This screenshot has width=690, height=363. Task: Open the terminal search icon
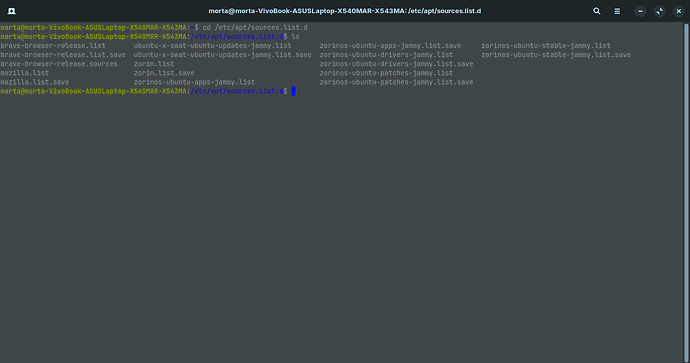tap(596, 11)
